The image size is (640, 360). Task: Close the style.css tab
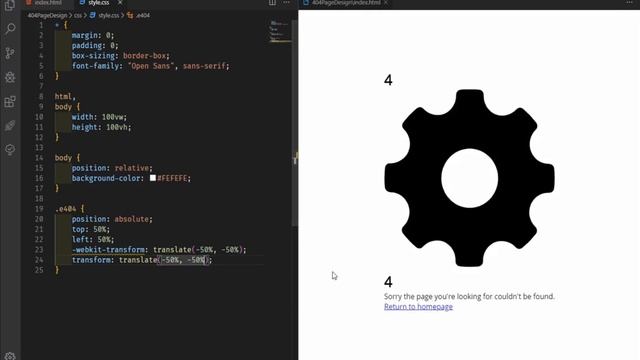click(x=120, y=2)
